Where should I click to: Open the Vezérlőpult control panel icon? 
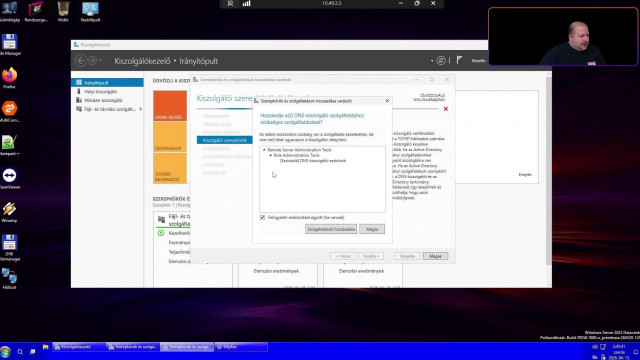tap(90, 11)
